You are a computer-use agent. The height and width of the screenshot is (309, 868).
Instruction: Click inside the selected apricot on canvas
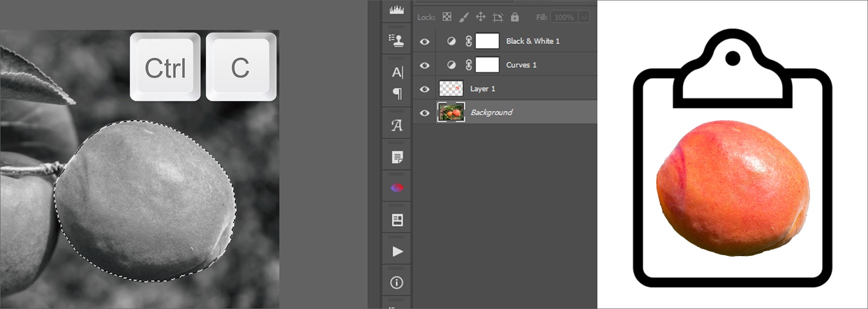tap(145, 201)
